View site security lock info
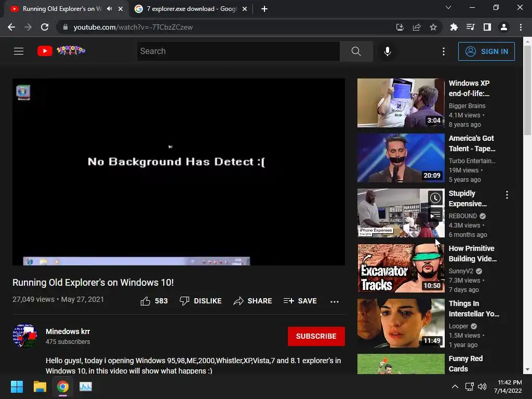The height and width of the screenshot is (399, 532). pos(65,27)
